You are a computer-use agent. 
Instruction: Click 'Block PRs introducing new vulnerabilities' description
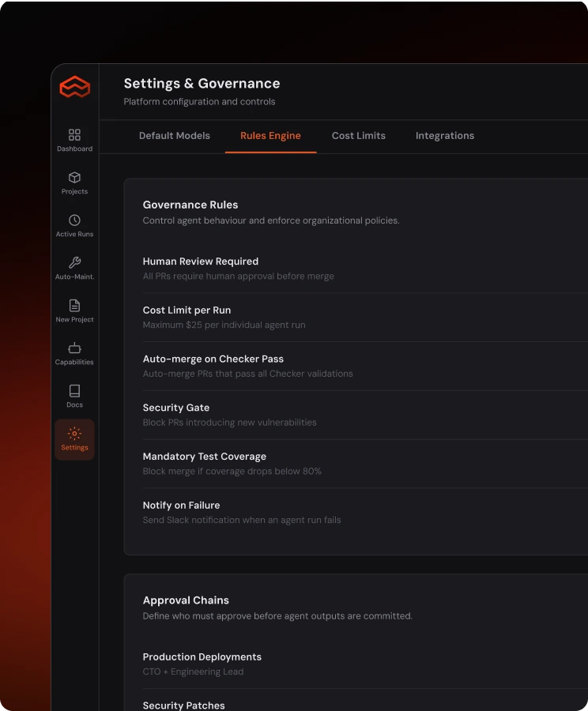[x=229, y=422]
